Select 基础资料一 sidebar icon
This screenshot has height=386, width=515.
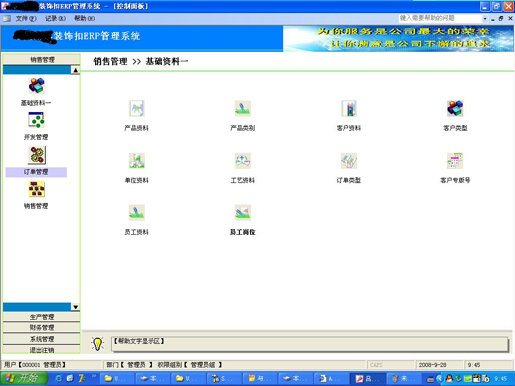36,86
